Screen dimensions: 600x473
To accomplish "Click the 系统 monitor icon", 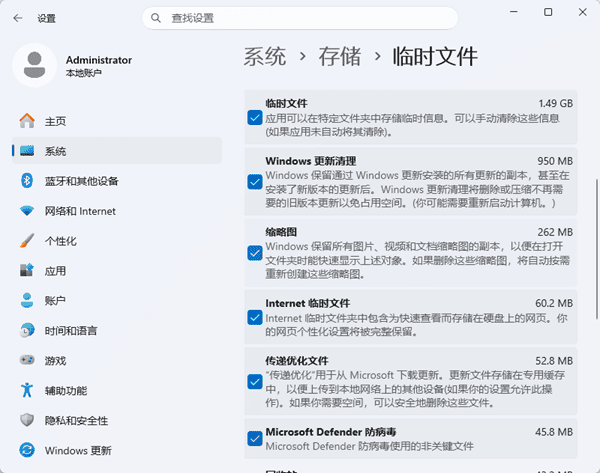I will [27, 151].
